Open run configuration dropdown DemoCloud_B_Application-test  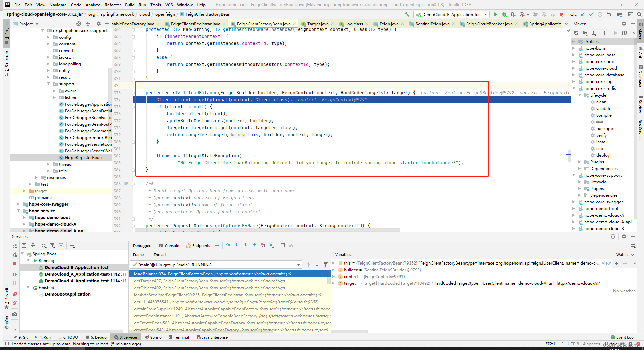(x=452, y=14)
